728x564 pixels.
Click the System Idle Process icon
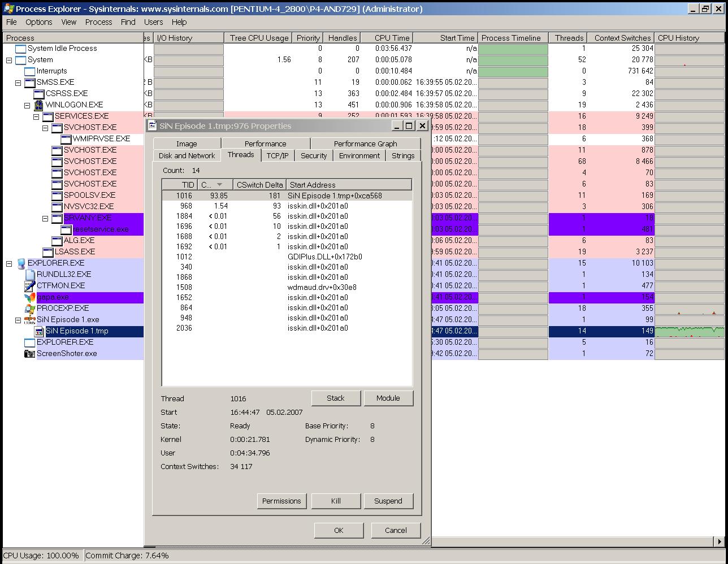pyautogui.click(x=21, y=49)
